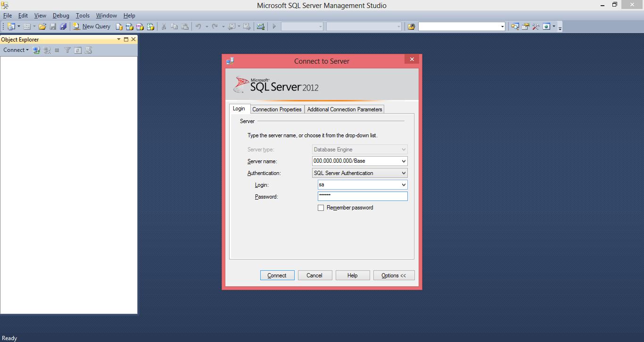Switch to Additional Connection Parameters tab

[345, 109]
